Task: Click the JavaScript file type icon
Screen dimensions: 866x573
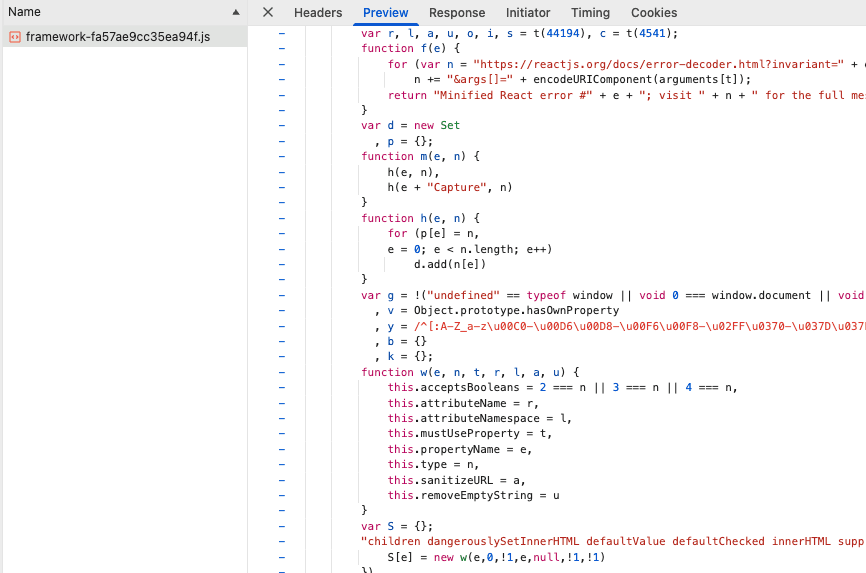Action: pos(14,37)
